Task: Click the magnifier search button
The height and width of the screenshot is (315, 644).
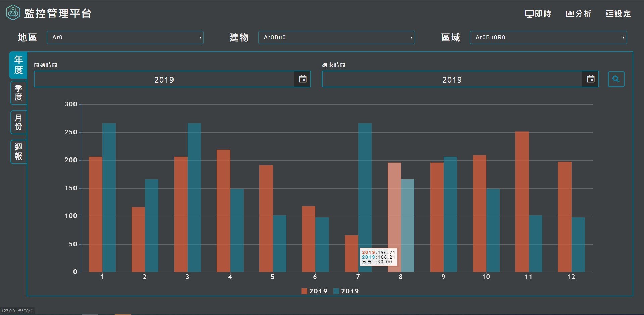Action: tap(616, 79)
